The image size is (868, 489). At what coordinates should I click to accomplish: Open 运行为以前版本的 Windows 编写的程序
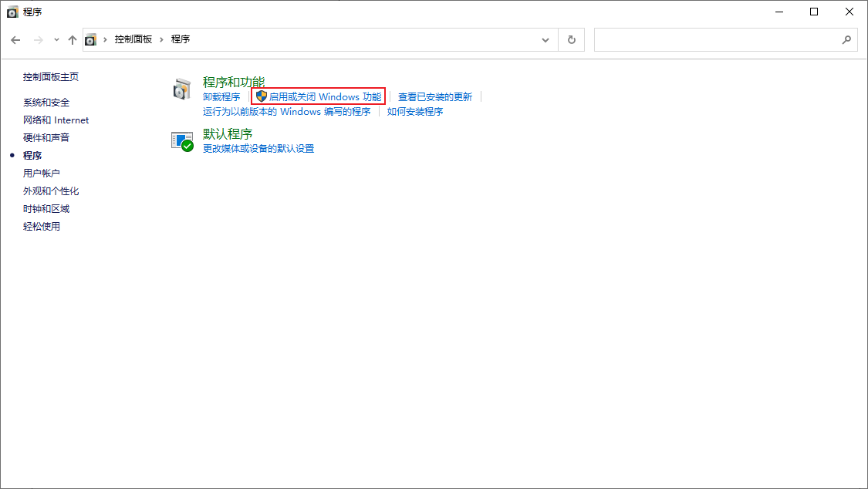click(287, 112)
